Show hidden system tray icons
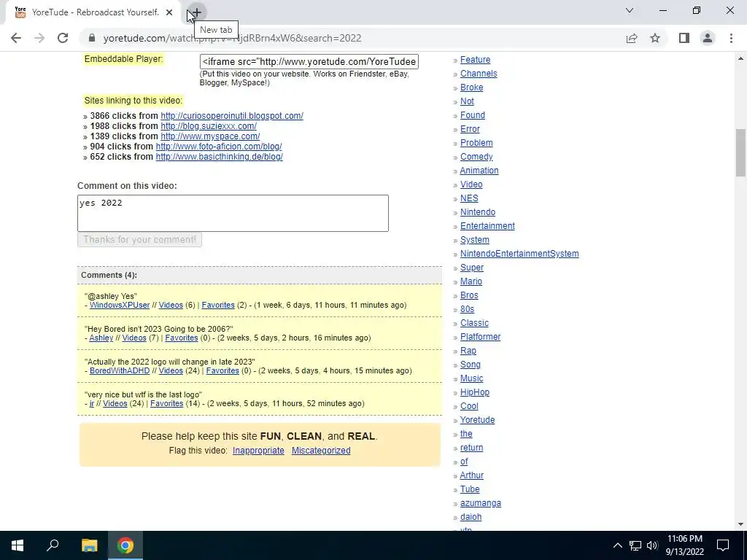 [617, 545]
